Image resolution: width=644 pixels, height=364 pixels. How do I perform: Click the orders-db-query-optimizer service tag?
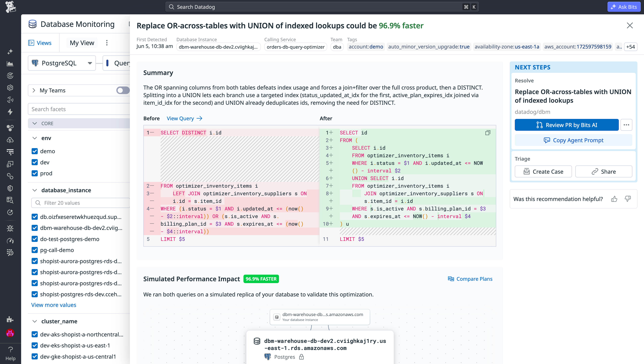[296, 47]
